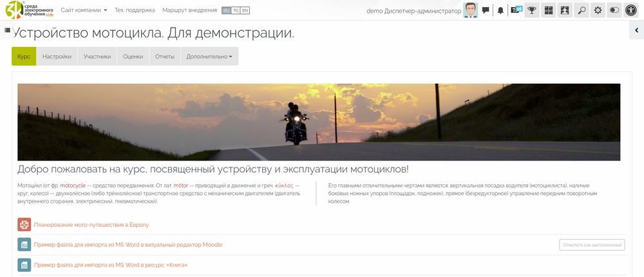The height and width of the screenshot is (277, 644).
Task: Click the course title «Устройство мотоцикла. Для демонстрации.»
Action: pos(153,33)
